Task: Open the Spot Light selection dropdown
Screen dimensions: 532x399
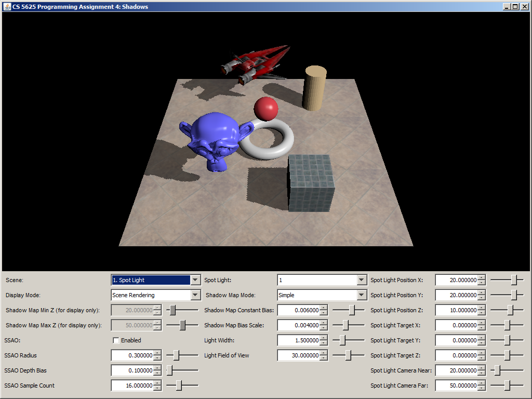Action: coord(362,280)
